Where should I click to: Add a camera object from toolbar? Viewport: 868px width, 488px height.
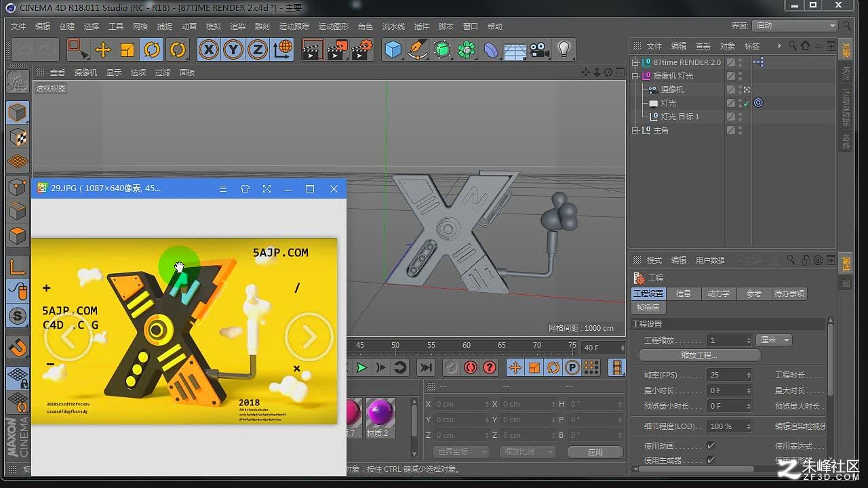click(539, 49)
